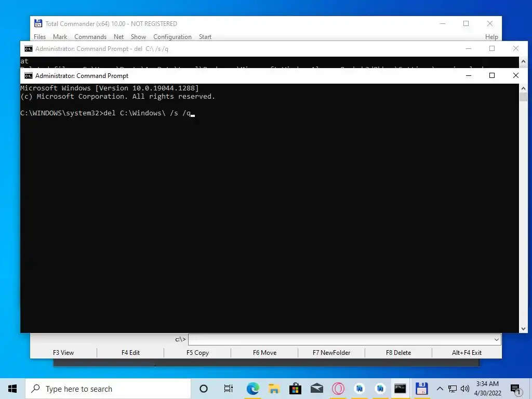Open the notification center icon

pyautogui.click(x=515, y=389)
